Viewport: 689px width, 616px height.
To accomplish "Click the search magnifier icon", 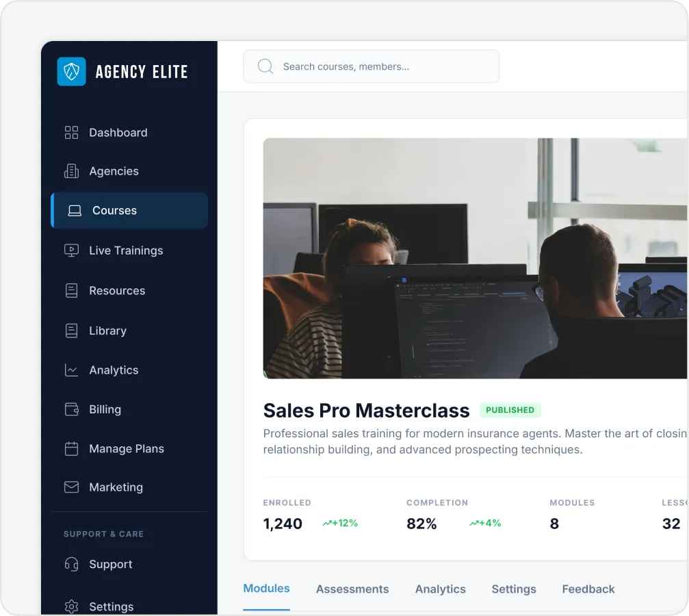I will pos(265,66).
